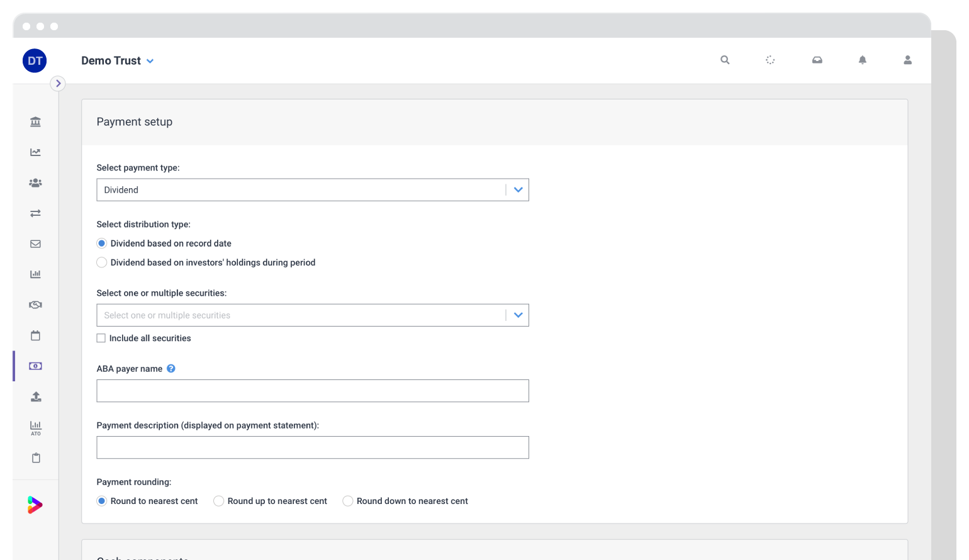Click the upload icon in the sidebar
This screenshot has width=969, height=560.
[35, 396]
